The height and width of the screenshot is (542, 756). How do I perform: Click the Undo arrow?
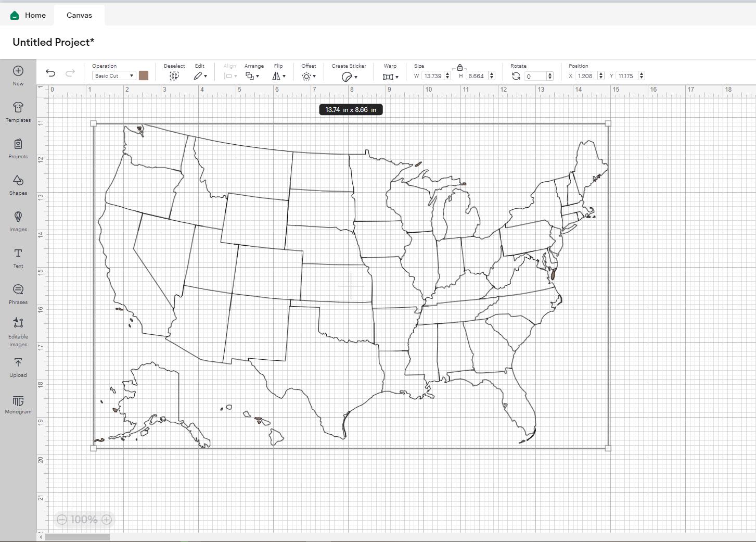pos(50,73)
